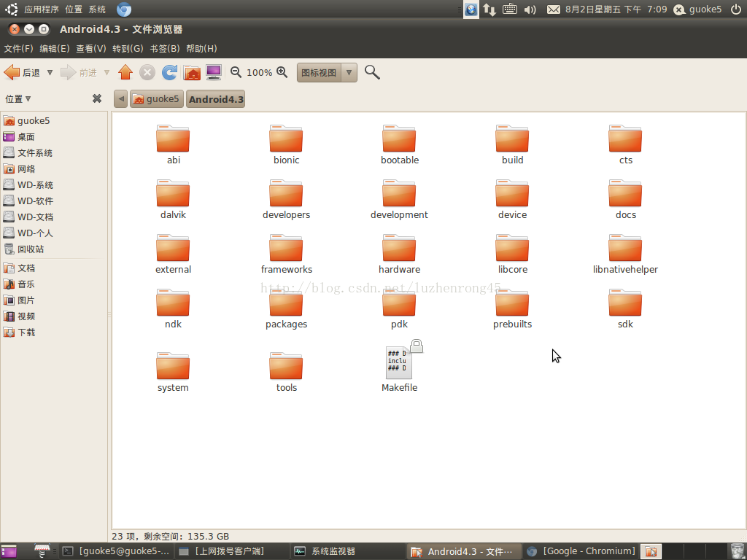Click the 后退 back button
Image resolution: width=747 pixels, height=560 pixels.
click(x=22, y=72)
